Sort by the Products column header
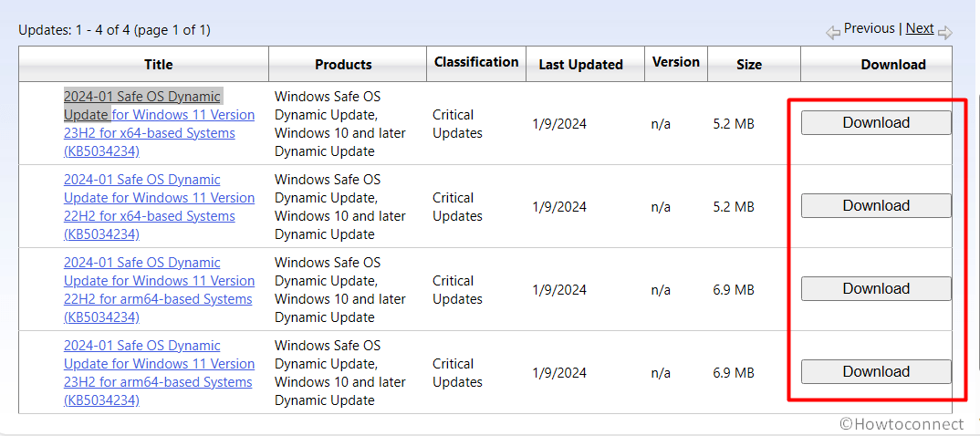This screenshot has height=436, width=980. click(343, 64)
